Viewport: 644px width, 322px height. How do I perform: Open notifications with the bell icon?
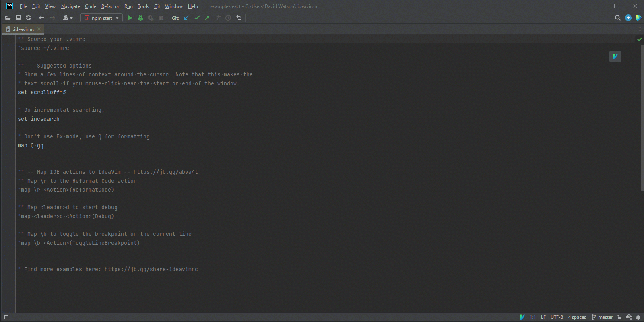(638, 317)
